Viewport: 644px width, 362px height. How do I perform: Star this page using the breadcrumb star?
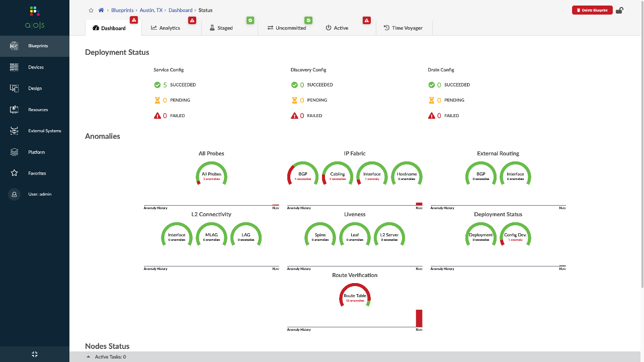click(x=91, y=10)
